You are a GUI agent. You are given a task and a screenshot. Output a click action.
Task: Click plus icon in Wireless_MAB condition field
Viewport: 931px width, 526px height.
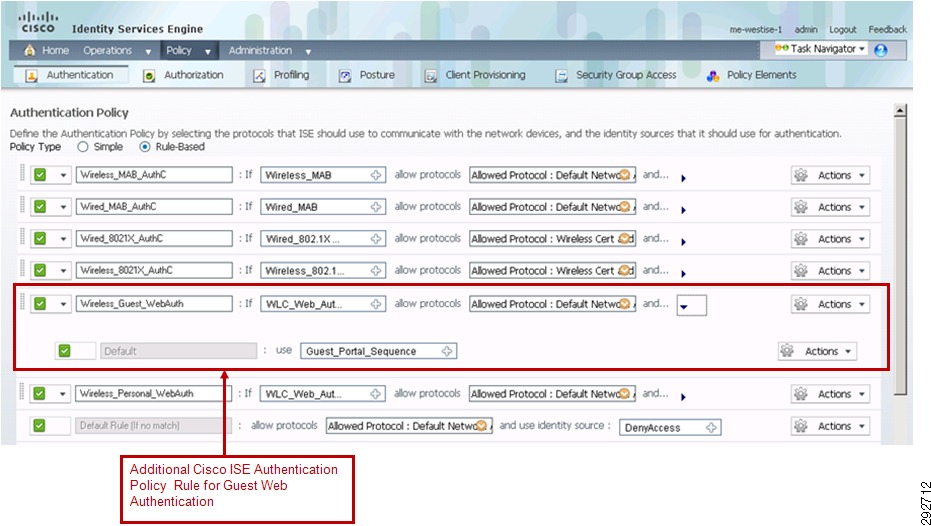[x=376, y=175]
